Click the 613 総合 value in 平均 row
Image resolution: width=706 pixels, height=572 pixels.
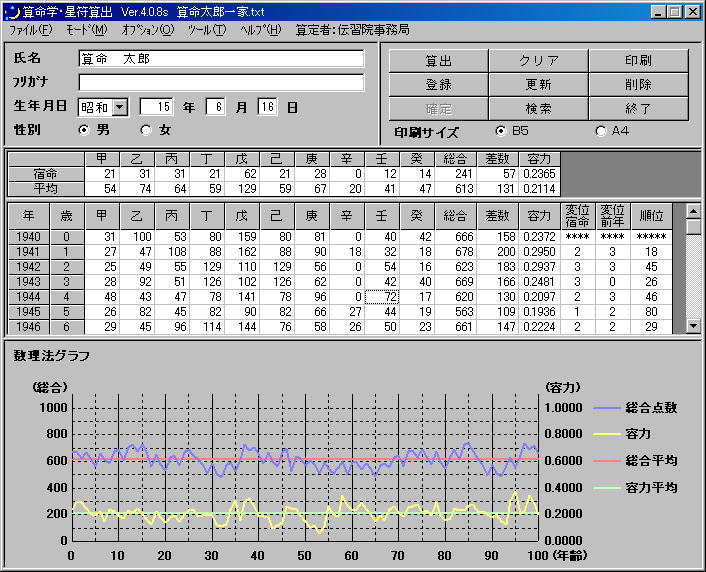tap(455, 189)
